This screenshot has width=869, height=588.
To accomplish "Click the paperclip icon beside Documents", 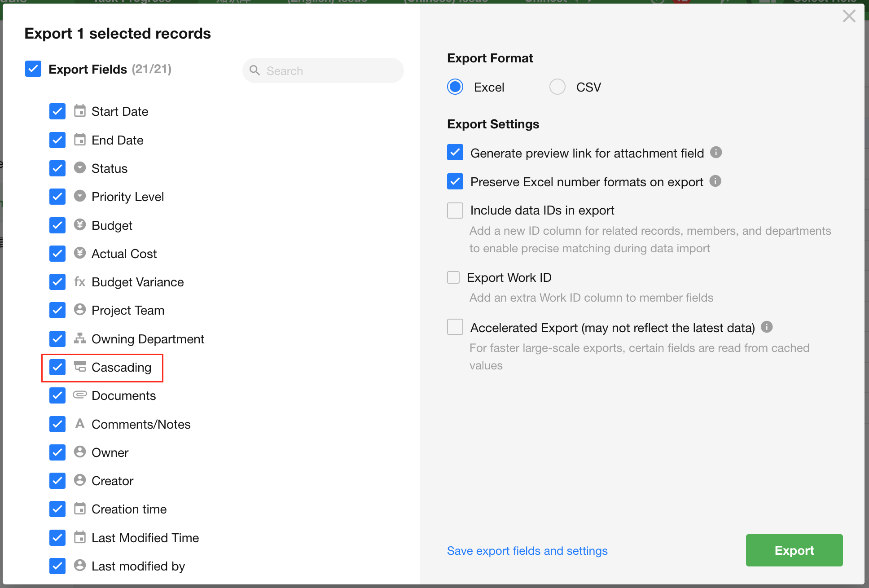I will (x=80, y=395).
